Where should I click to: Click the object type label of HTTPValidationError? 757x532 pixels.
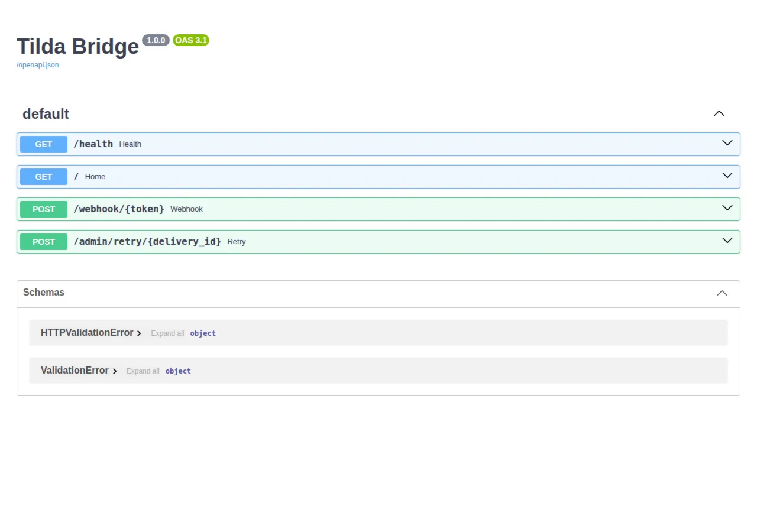coord(203,333)
